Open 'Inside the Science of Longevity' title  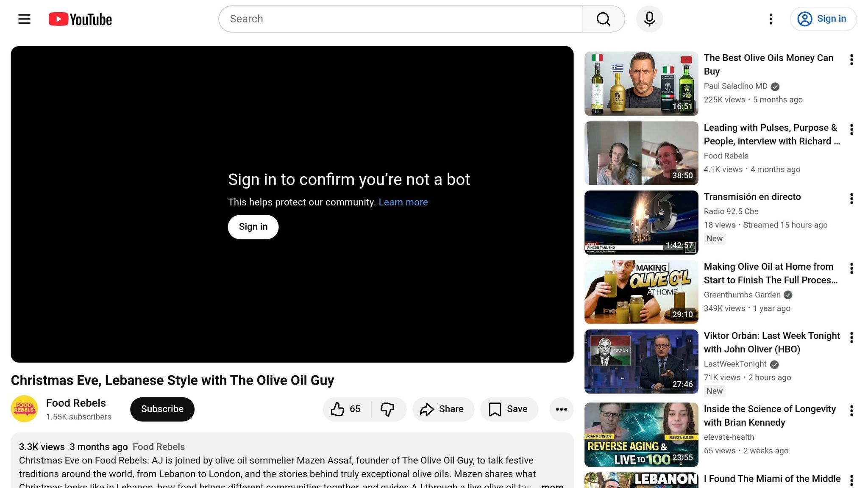click(x=770, y=416)
